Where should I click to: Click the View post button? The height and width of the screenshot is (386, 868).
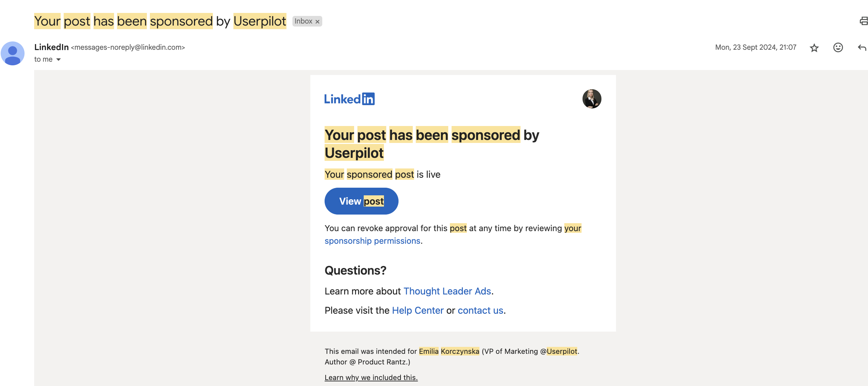[361, 201]
